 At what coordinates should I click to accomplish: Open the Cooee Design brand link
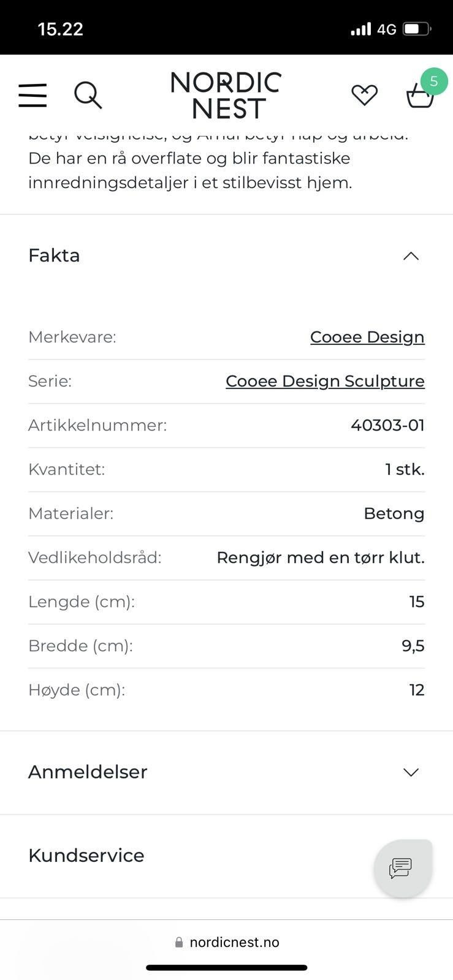[x=367, y=337]
